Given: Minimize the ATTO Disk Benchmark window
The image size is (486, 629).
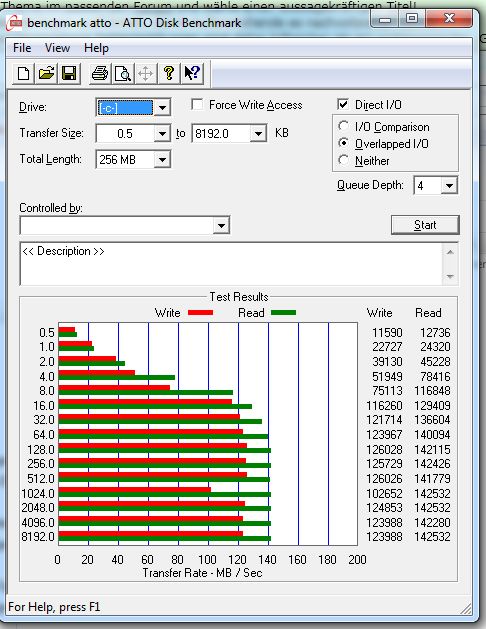Looking at the screenshot, I should point(385,19).
